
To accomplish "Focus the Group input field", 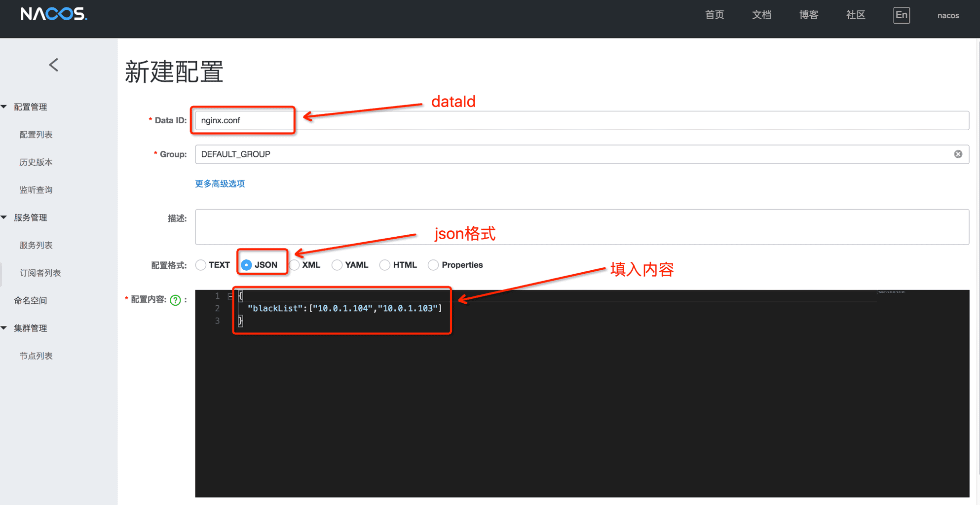I will click(x=582, y=154).
